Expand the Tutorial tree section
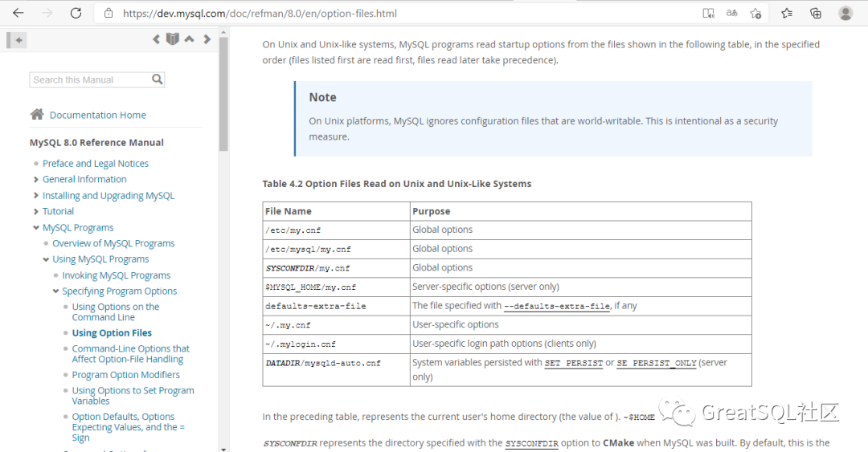Viewport: 868px width, 452px height. click(36, 211)
